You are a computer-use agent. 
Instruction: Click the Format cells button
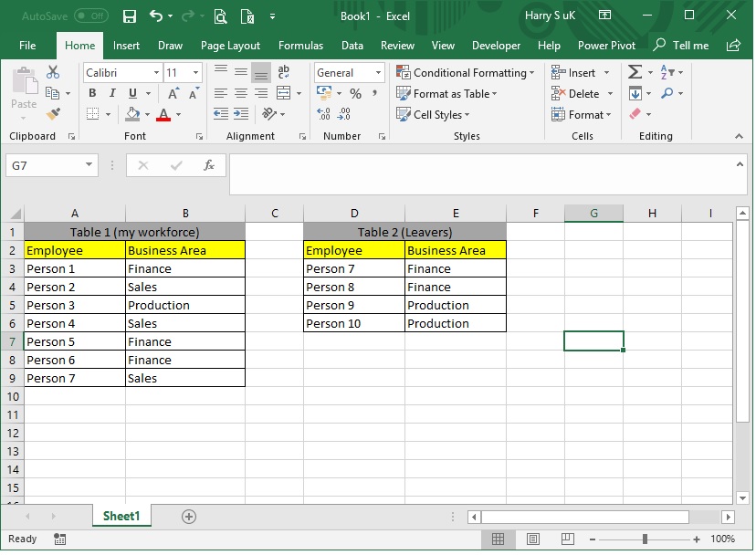tap(582, 115)
